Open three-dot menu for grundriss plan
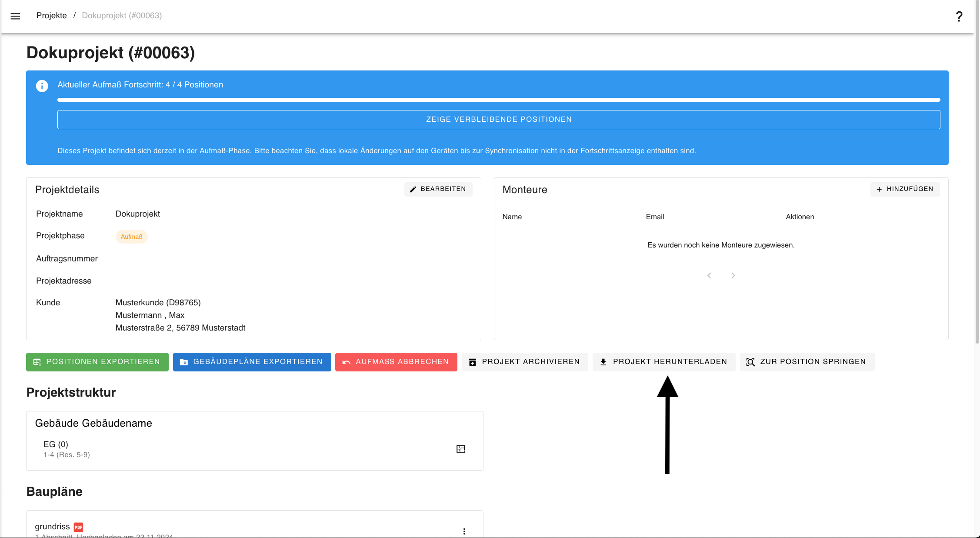Image resolution: width=980 pixels, height=538 pixels. pos(464,531)
